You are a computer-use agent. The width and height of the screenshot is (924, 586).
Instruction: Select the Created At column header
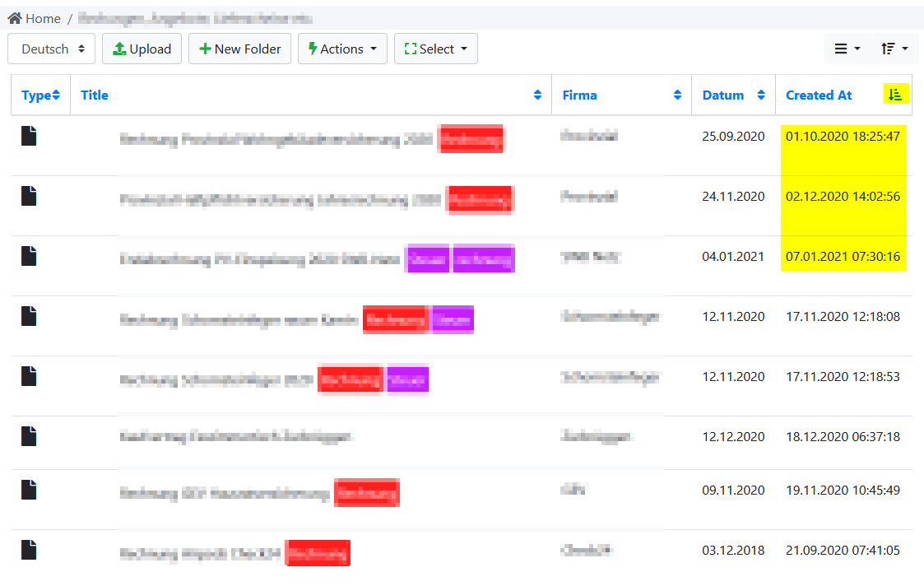point(819,95)
